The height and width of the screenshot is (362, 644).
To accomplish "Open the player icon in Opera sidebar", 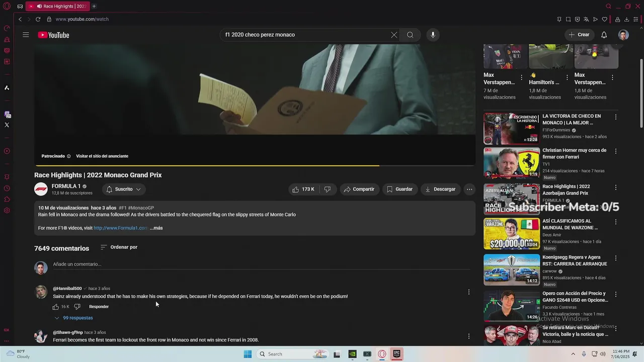I will click(x=7, y=151).
